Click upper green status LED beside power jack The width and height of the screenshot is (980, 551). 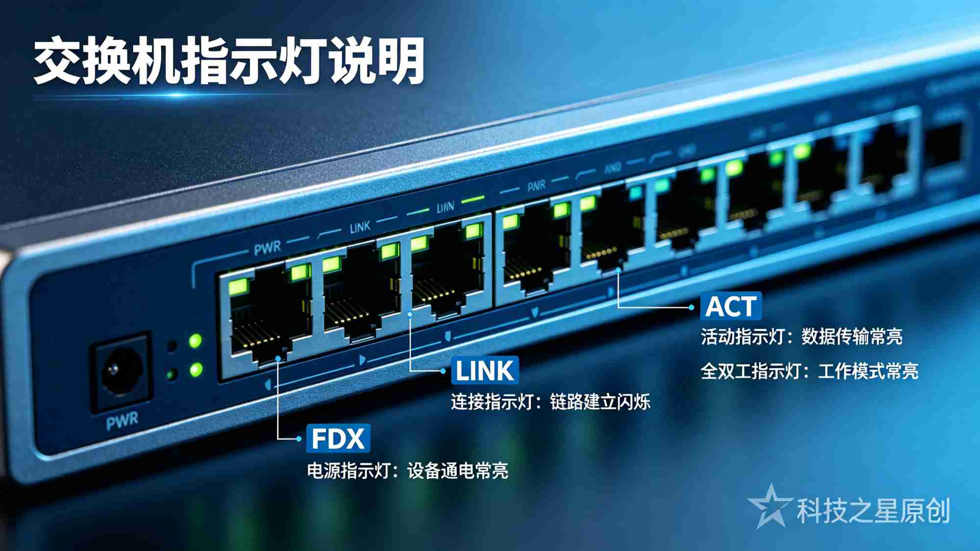(x=196, y=341)
